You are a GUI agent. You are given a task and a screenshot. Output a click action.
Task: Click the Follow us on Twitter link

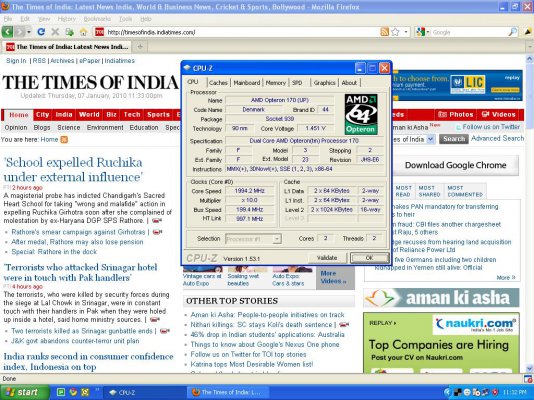(488, 127)
